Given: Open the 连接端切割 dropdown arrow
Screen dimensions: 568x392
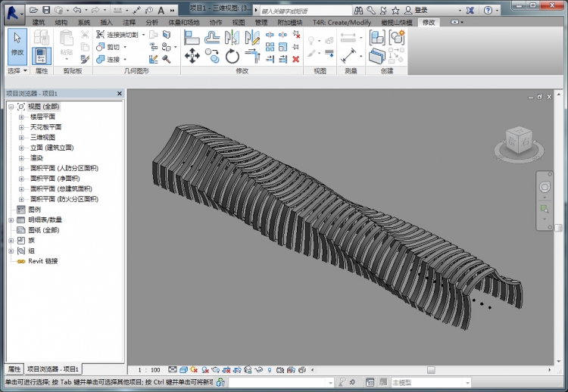Looking at the screenshot, I should (142, 35).
